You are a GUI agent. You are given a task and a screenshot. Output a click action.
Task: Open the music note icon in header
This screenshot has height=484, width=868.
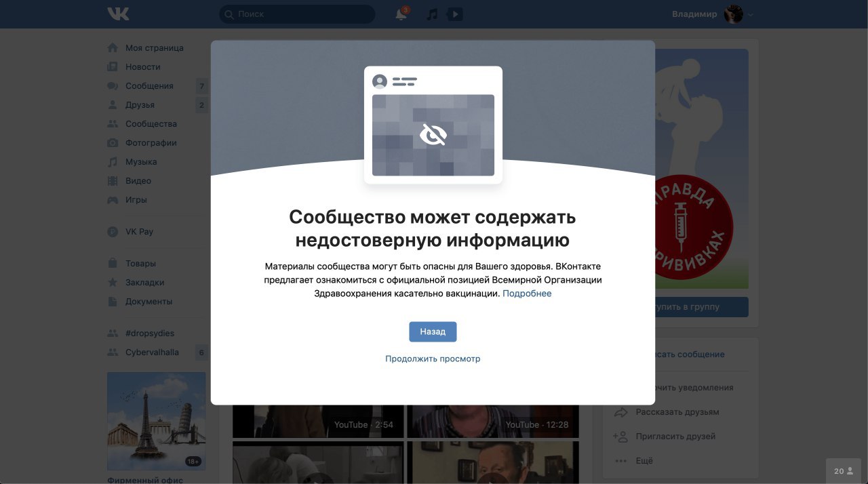432,14
